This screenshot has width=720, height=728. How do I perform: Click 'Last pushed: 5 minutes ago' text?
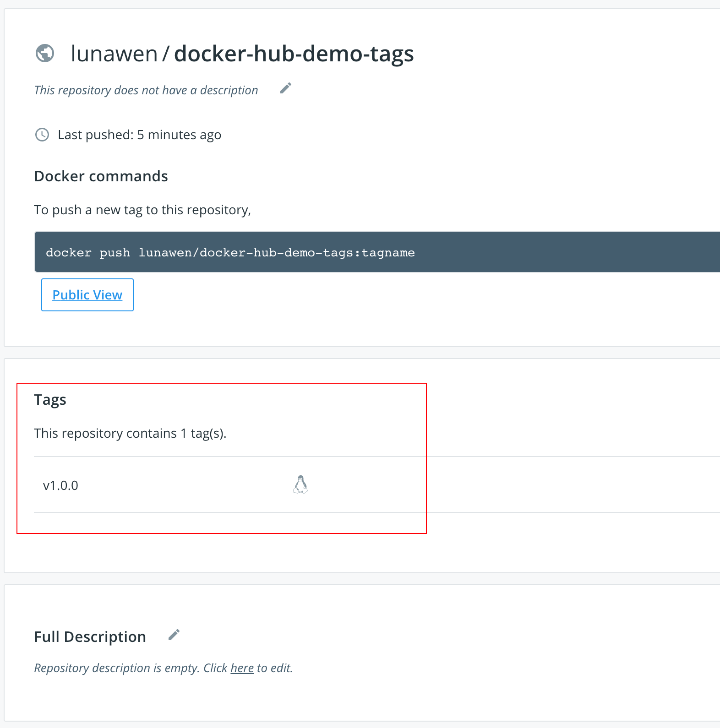pos(140,135)
